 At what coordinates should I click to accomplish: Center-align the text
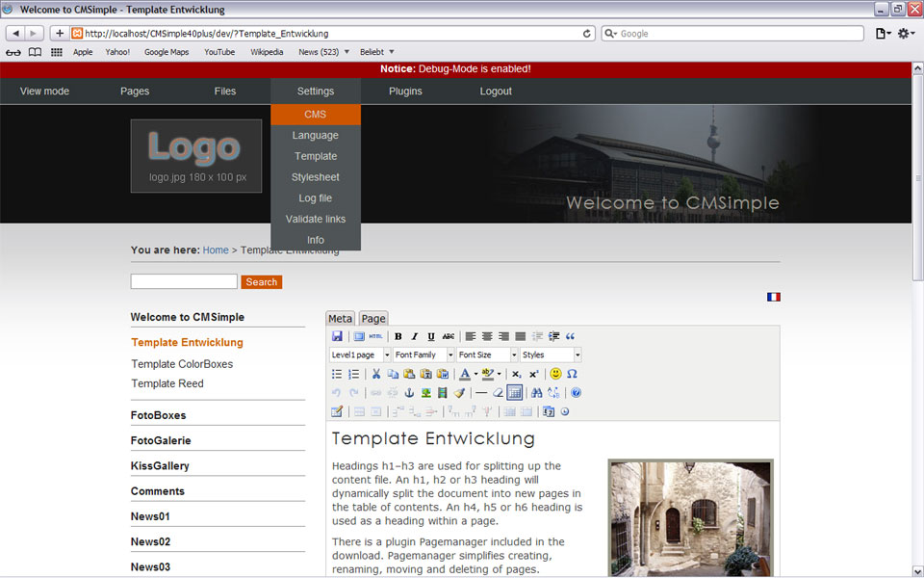click(487, 336)
